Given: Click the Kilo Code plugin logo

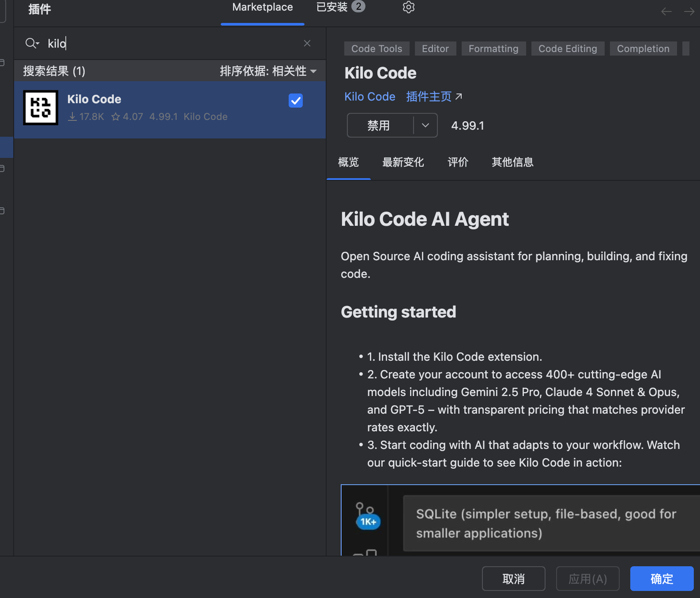Looking at the screenshot, I should tap(40, 107).
